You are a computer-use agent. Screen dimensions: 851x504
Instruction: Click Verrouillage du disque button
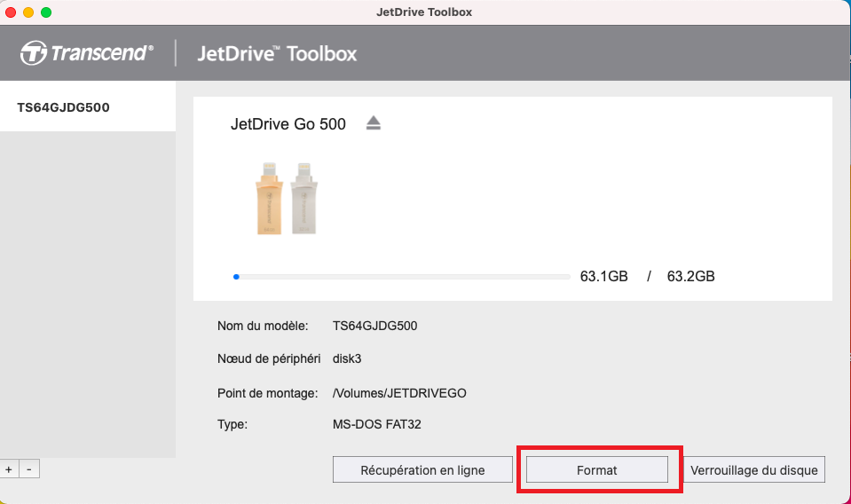pyautogui.click(x=754, y=469)
